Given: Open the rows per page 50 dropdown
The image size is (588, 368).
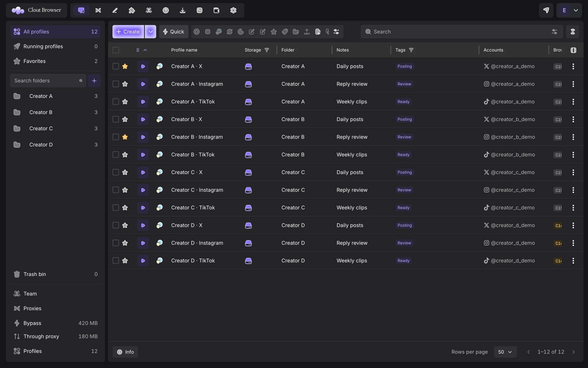Looking at the screenshot, I should [x=505, y=352].
